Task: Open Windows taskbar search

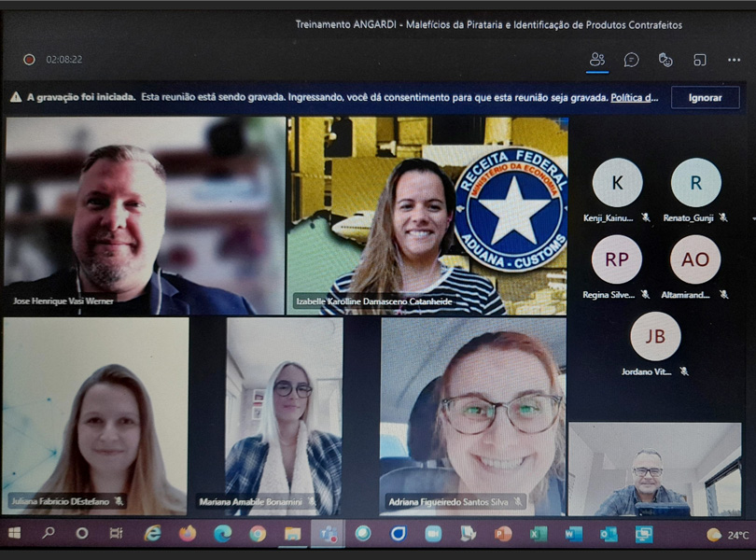Action: click(x=49, y=534)
